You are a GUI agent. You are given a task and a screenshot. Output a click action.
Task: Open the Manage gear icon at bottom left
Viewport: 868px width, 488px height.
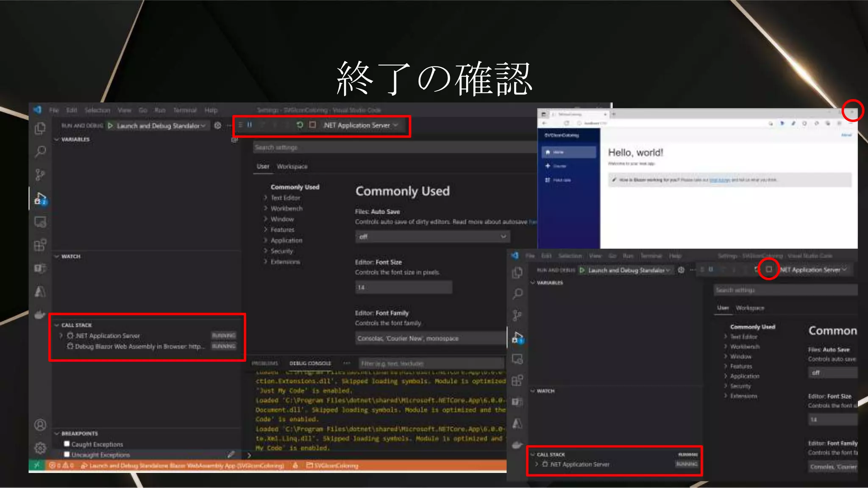[x=40, y=448]
